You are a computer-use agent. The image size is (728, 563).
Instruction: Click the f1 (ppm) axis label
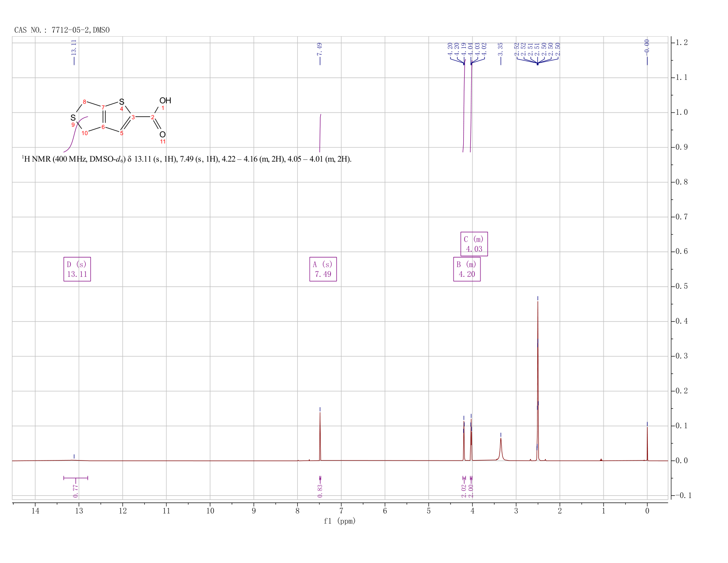(x=340, y=521)
